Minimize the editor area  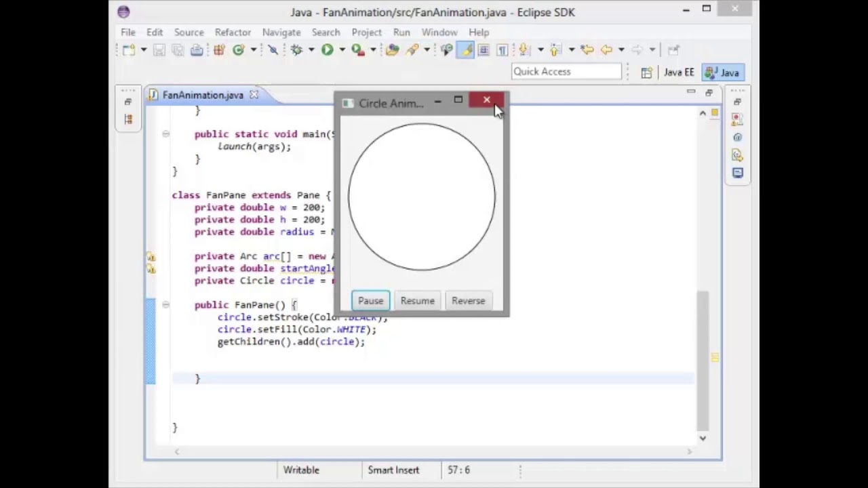(691, 91)
